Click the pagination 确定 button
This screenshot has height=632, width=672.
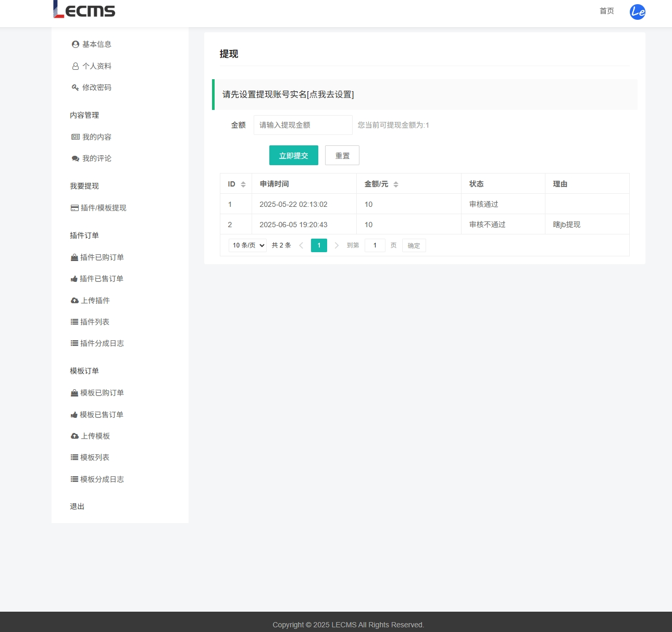414,245
